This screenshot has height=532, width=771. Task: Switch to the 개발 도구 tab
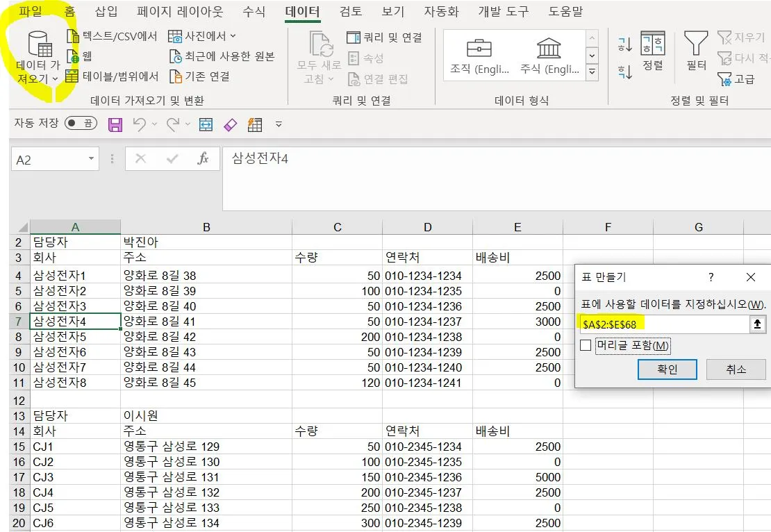coord(504,11)
